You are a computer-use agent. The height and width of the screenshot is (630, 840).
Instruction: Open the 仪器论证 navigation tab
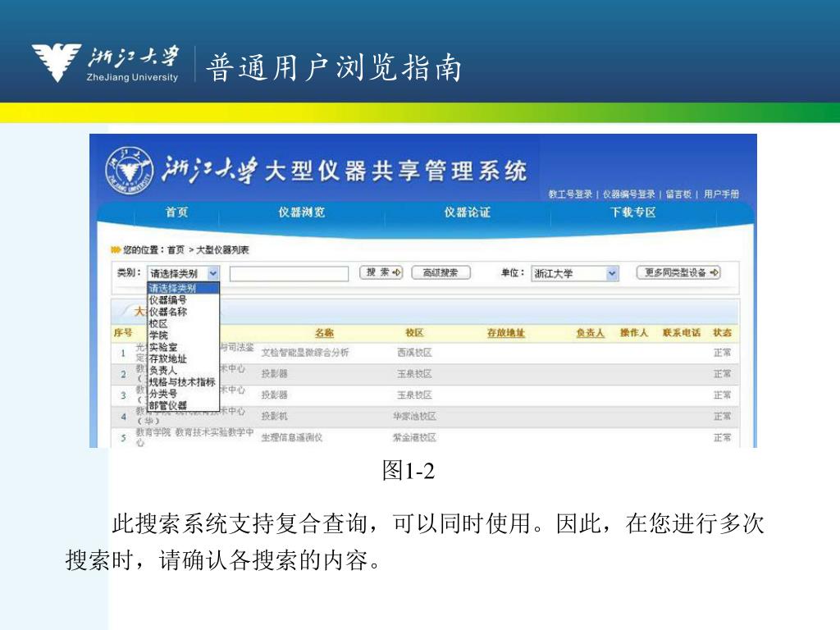(x=467, y=212)
